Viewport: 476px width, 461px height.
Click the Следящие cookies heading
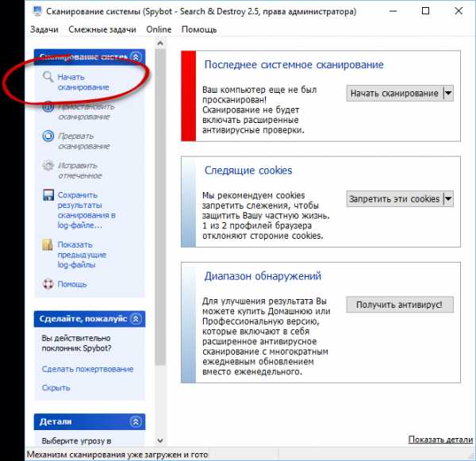pos(248,171)
